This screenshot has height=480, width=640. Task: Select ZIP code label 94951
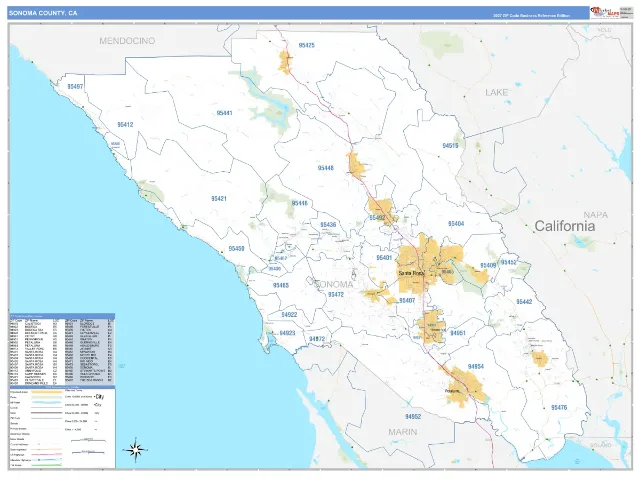click(458, 333)
